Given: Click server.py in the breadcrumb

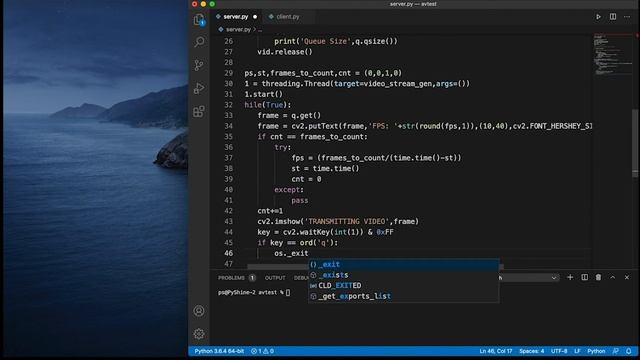Looking at the screenshot, I should pyautogui.click(x=238, y=29).
